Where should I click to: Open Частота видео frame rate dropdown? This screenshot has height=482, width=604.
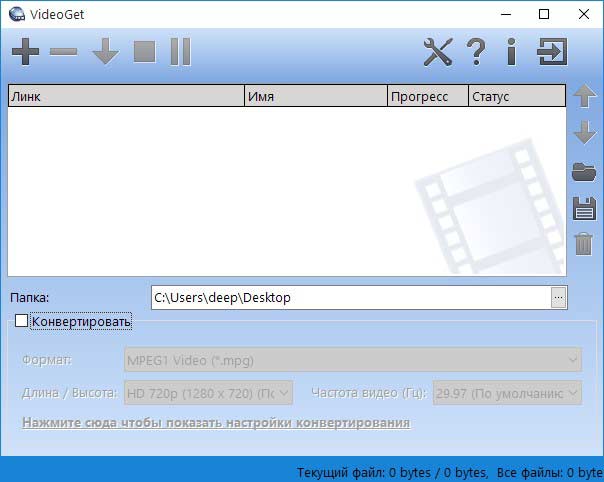(507, 393)
